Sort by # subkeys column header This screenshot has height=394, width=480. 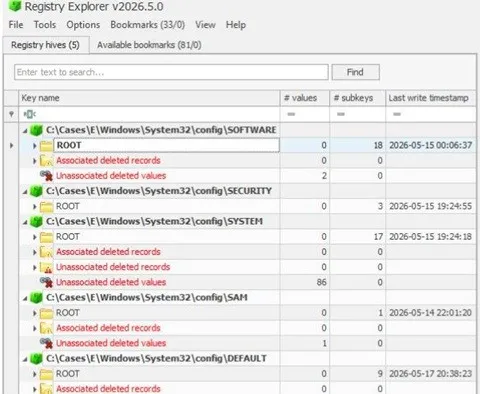[358, 98]
